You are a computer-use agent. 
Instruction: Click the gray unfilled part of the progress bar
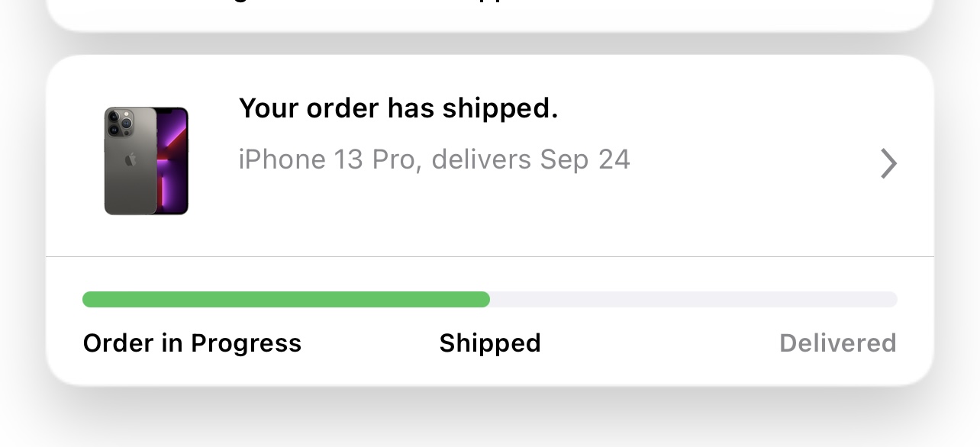pyautogui.click(x=694, y=299)
